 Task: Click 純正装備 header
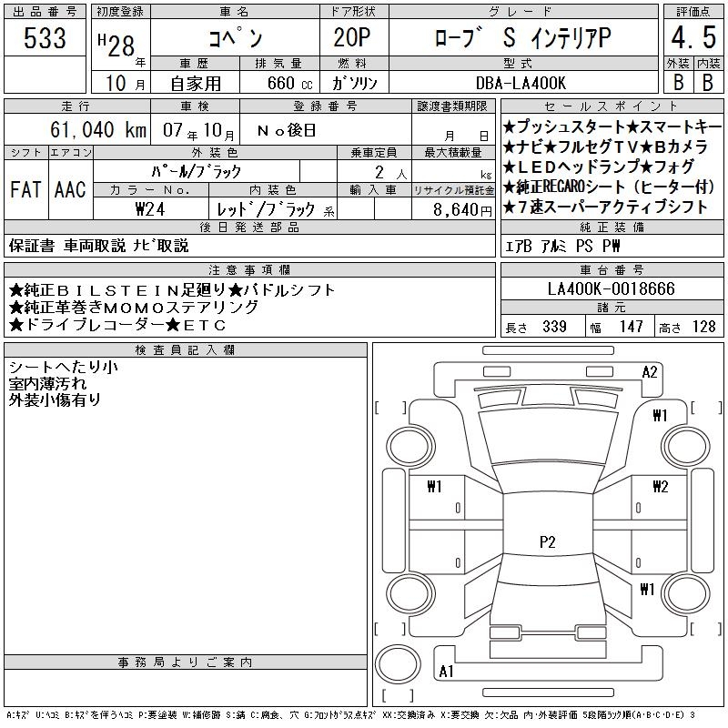tap(612, 227)
